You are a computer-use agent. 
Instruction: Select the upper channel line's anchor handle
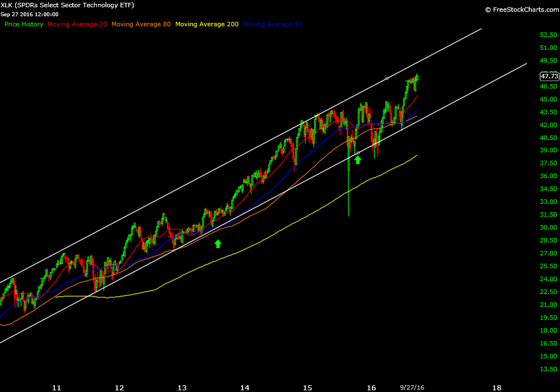387,78
